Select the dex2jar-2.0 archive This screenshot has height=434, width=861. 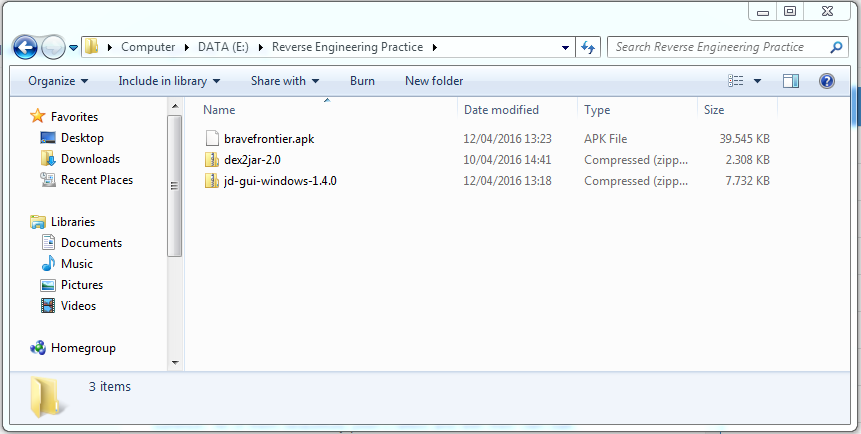coord(253,160)
